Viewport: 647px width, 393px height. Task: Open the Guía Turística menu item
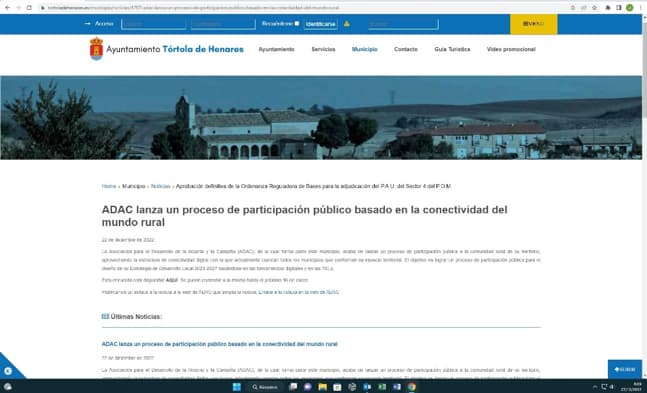(x=452, y=49)
